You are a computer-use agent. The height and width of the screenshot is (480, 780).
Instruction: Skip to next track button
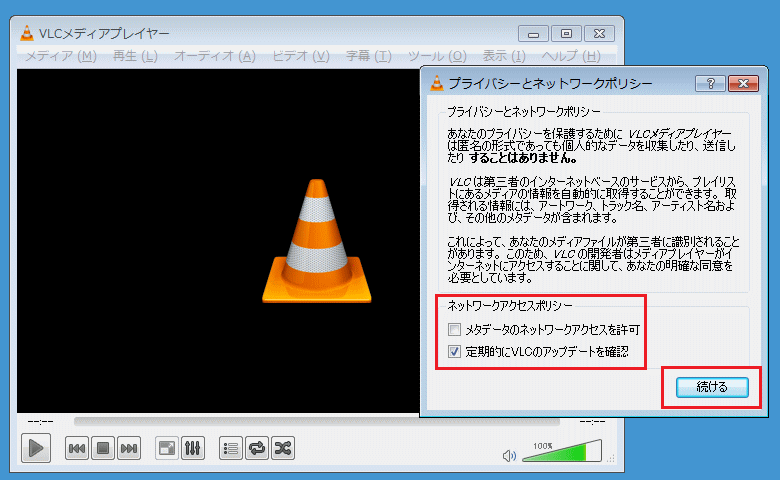[x=129, y=449]
